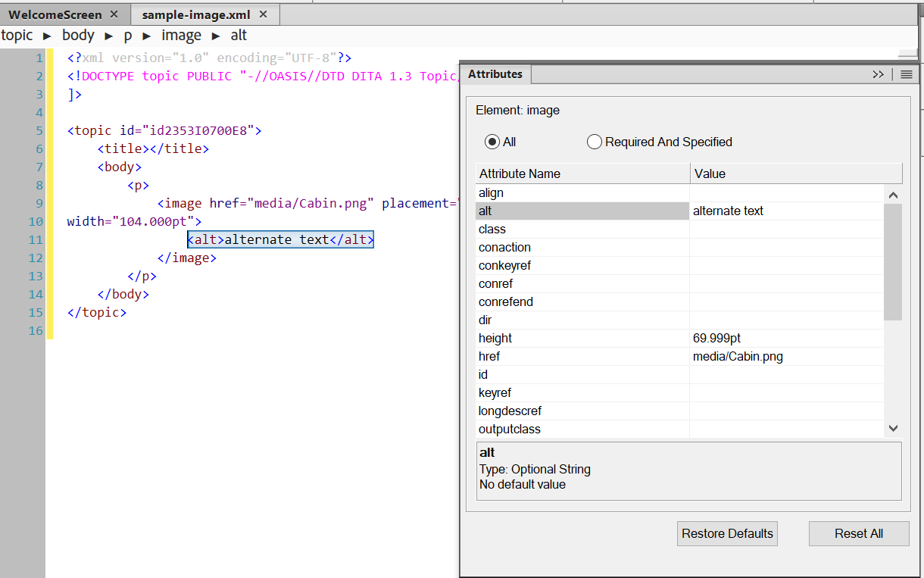Open the Attributes panel flyout menu icon

(906, 74)
